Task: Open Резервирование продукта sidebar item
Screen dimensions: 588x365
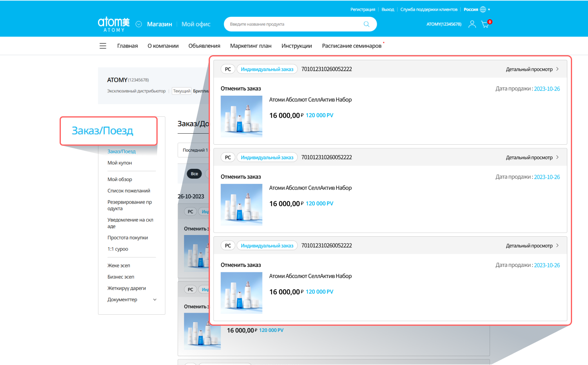Action: (129, 205)
